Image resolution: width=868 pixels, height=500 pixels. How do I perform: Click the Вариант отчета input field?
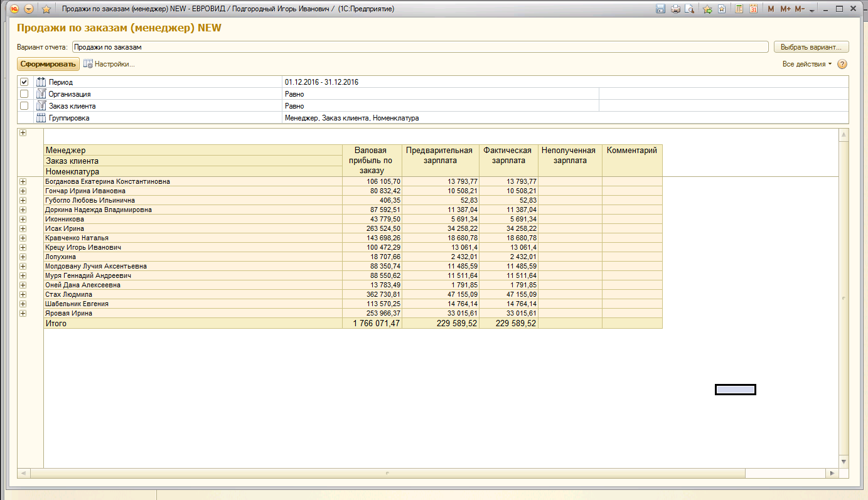click(x=420, y=47)
